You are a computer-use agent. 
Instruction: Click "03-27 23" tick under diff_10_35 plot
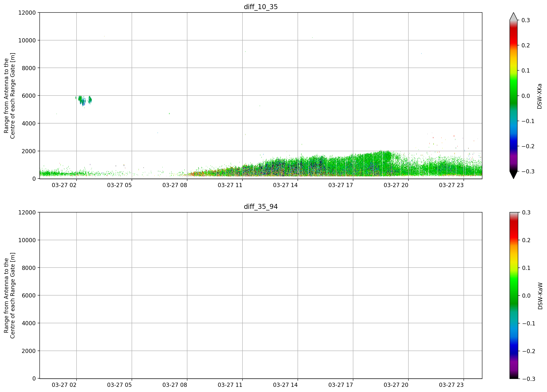tap(451, 185)
